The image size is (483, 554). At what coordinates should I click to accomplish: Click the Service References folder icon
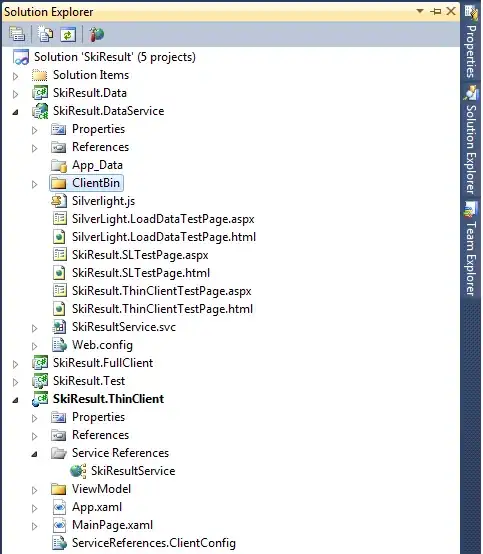point(59,453)
